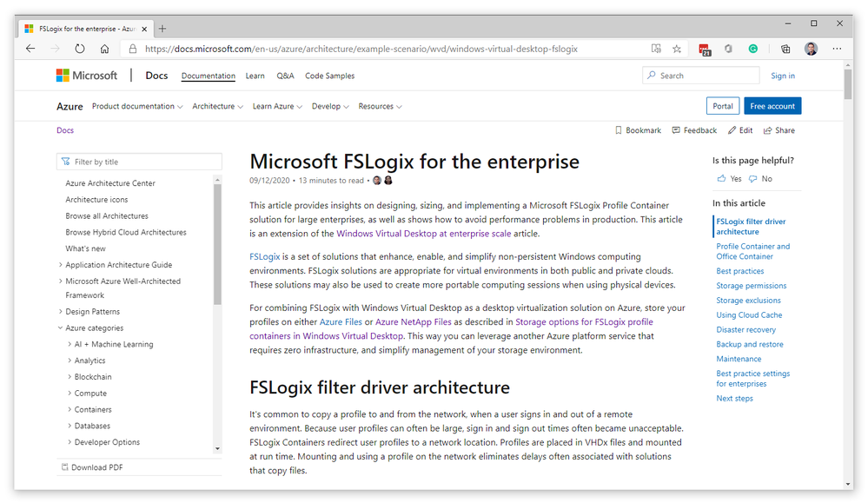Screen dimensions: 868x503
Task: Expand the Developer Options category
Action: [70, 442]
